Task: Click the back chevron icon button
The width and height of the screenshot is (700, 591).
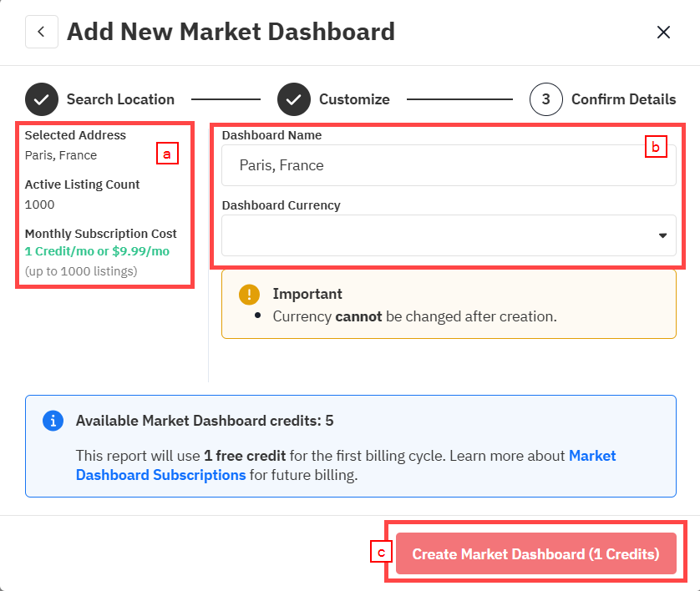Action: point(42,32)
